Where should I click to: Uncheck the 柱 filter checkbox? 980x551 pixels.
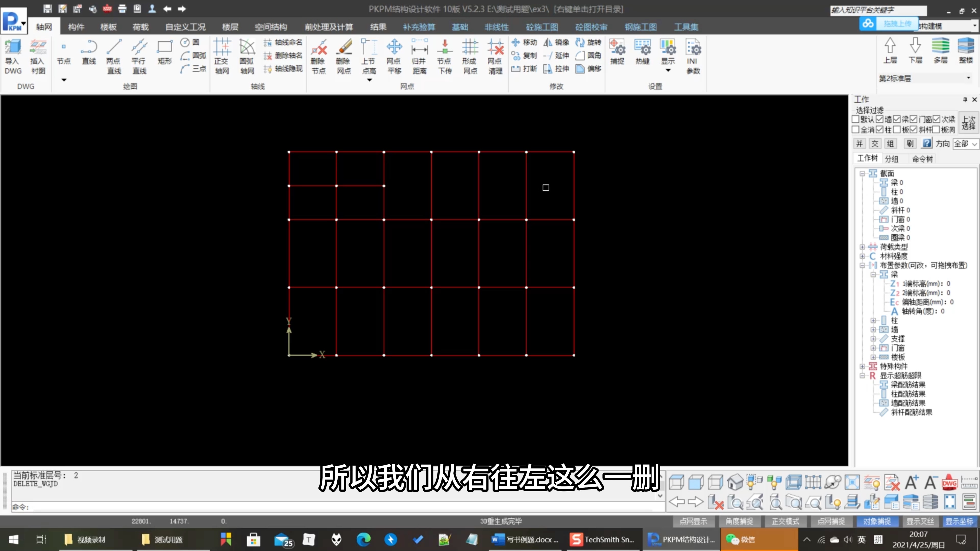[879, 130]
